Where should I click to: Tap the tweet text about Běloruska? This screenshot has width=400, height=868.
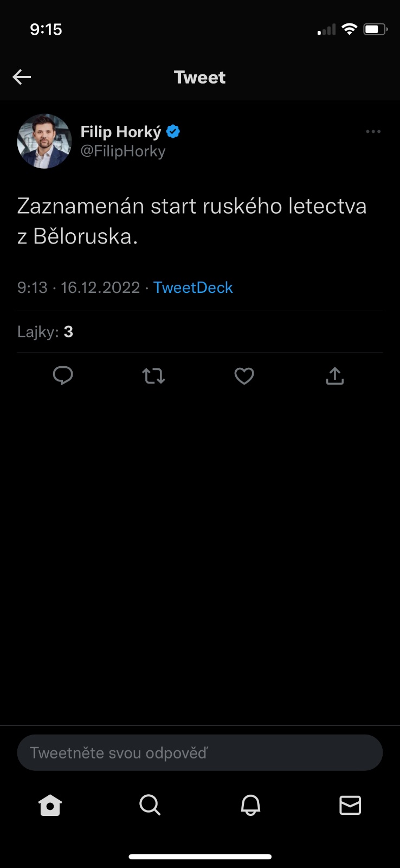pos(192,221)
